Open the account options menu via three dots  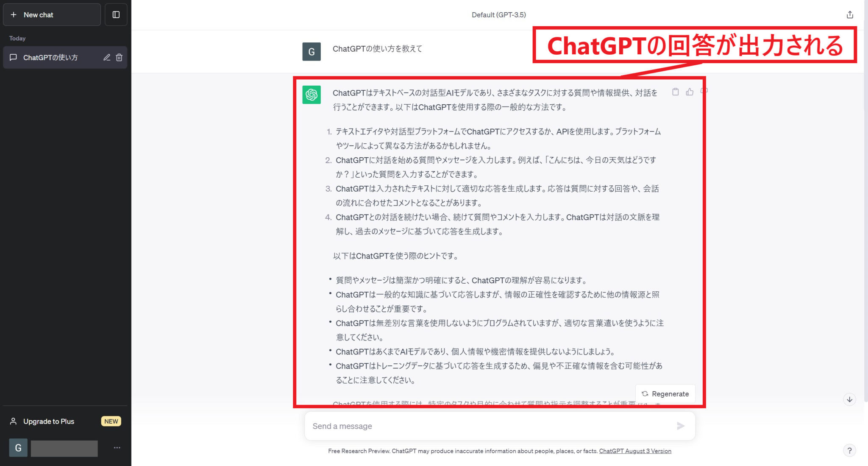tap(117, 447)
